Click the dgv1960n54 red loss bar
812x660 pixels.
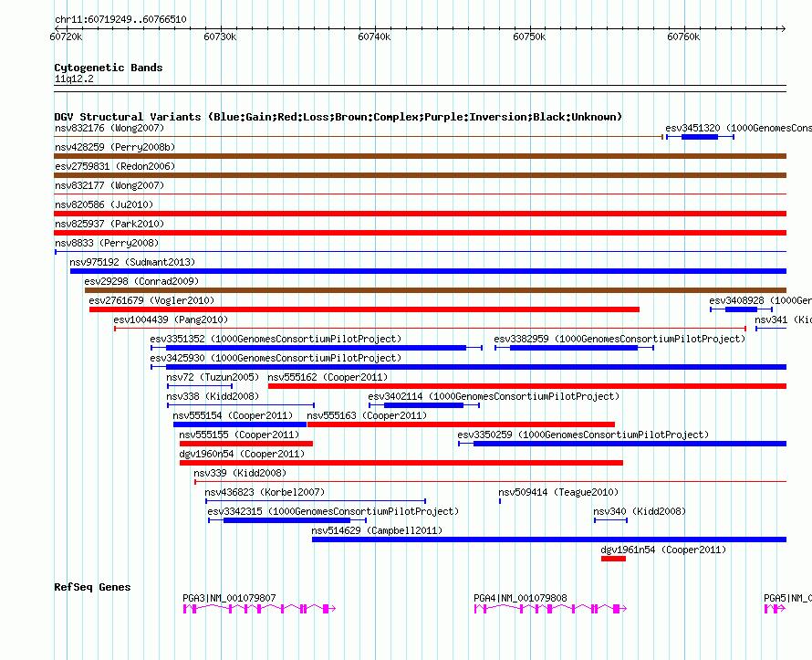pyautogui.click(x=401, y=463)
